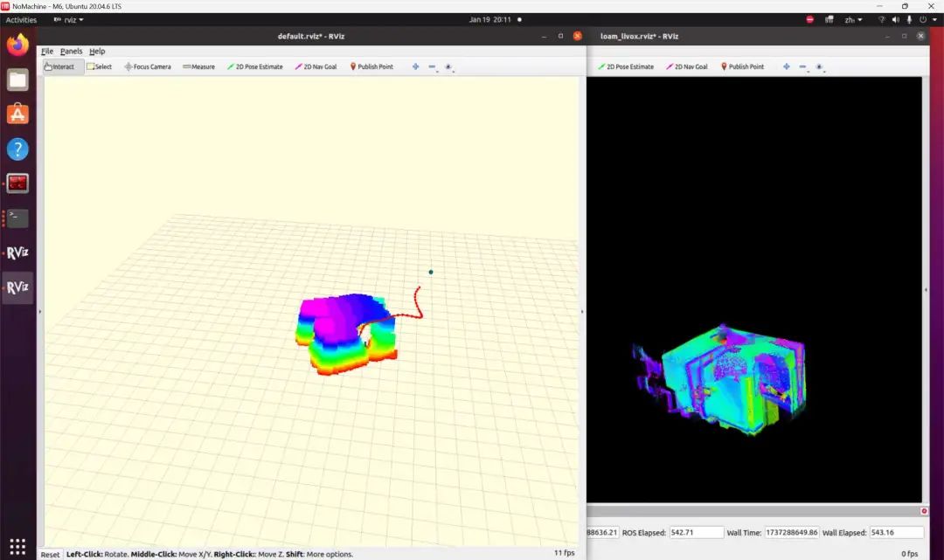944x560 pixels.
Task: Click the Wall Elapsed field showing 543.16
Action: (x=897, y=532)
